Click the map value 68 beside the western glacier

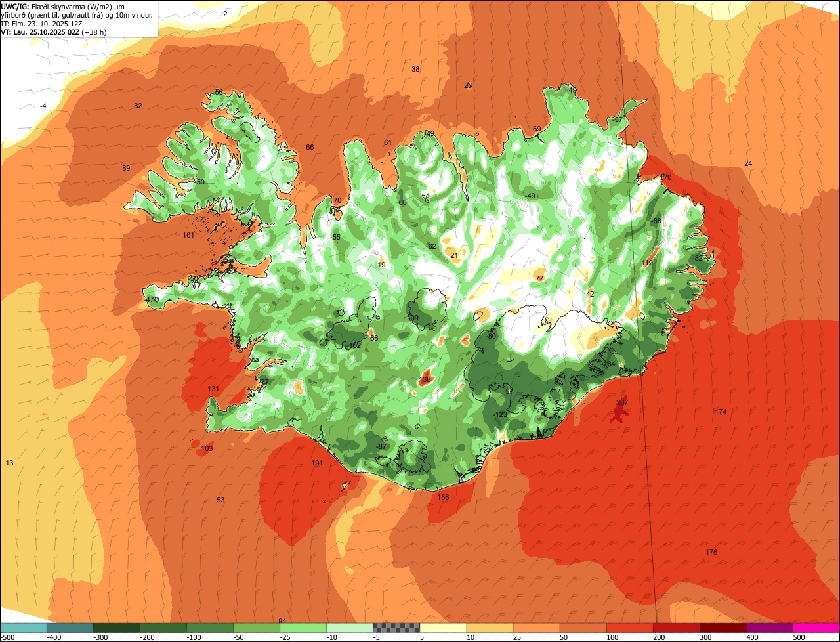click(374, 338)
